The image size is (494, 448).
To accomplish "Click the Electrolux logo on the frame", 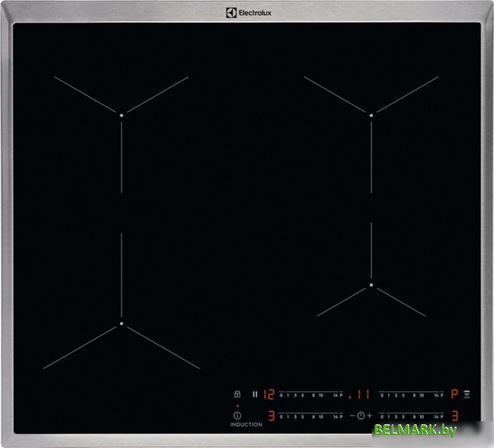I will (x=247, y=12).
